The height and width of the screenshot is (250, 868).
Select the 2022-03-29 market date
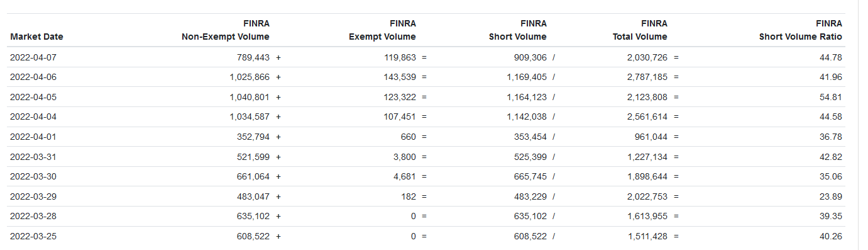click(x=33, y=196)
